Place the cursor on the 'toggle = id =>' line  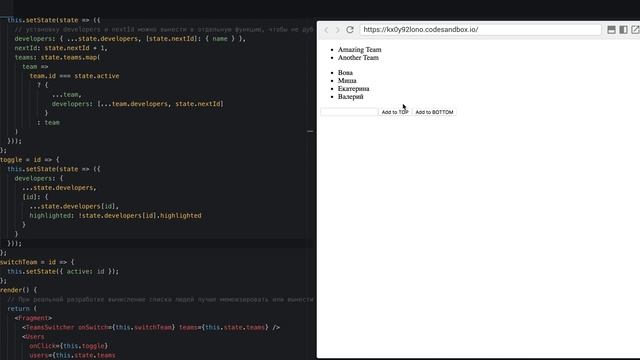click(30, 160)
